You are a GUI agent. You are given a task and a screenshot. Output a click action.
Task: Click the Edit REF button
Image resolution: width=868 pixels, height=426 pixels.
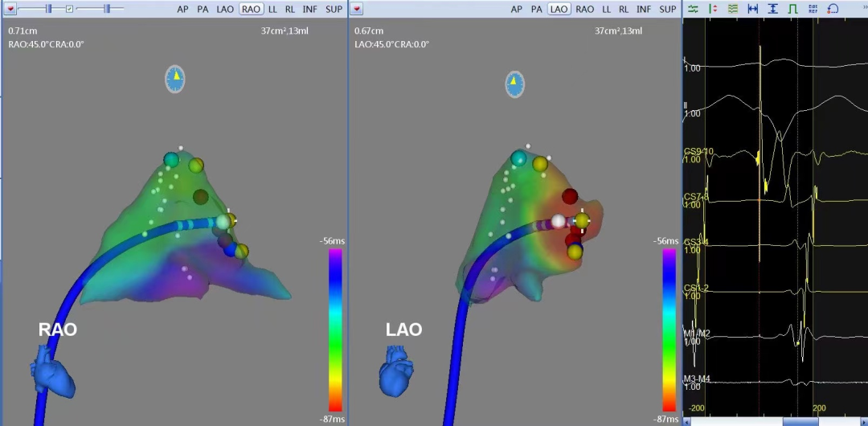[812, 8]
